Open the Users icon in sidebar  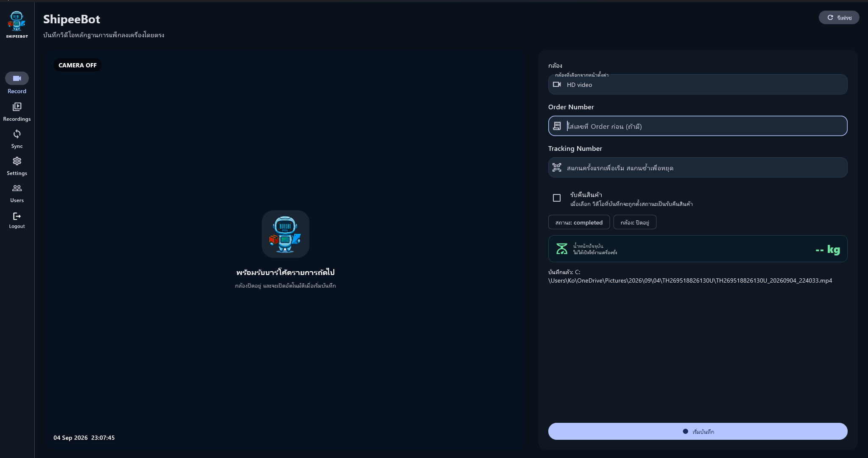(17, 188)
